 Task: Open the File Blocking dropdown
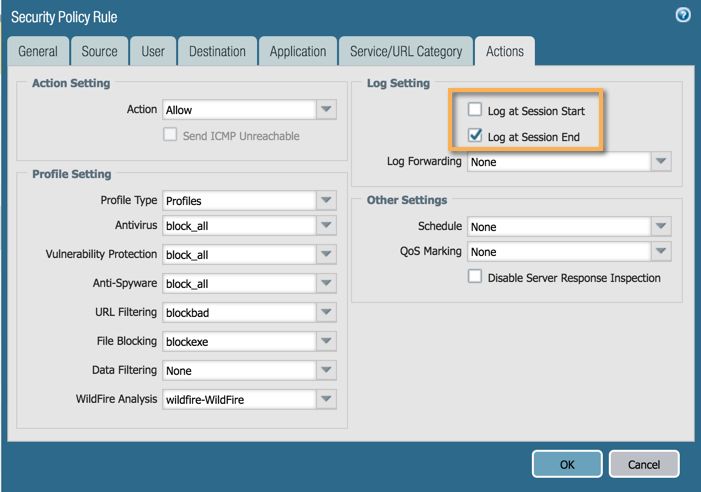327,342
